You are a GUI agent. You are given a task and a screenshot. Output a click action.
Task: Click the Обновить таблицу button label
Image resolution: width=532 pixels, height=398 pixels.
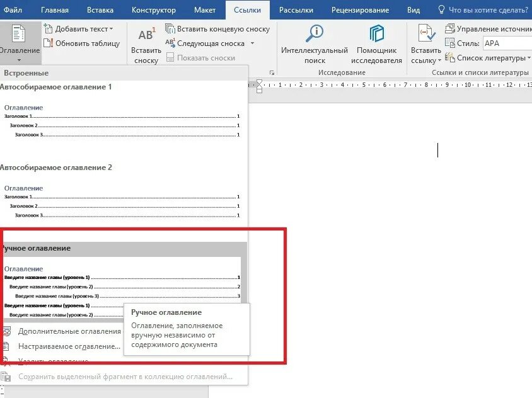click(x=88, y=43)
